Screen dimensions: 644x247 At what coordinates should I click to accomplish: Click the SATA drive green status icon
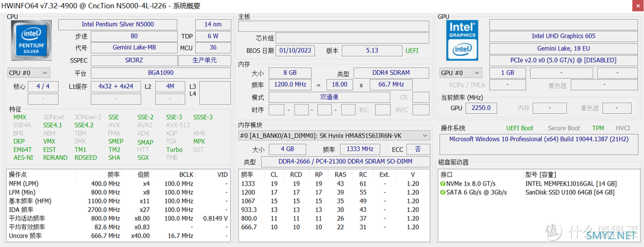(x=442, y=192)
